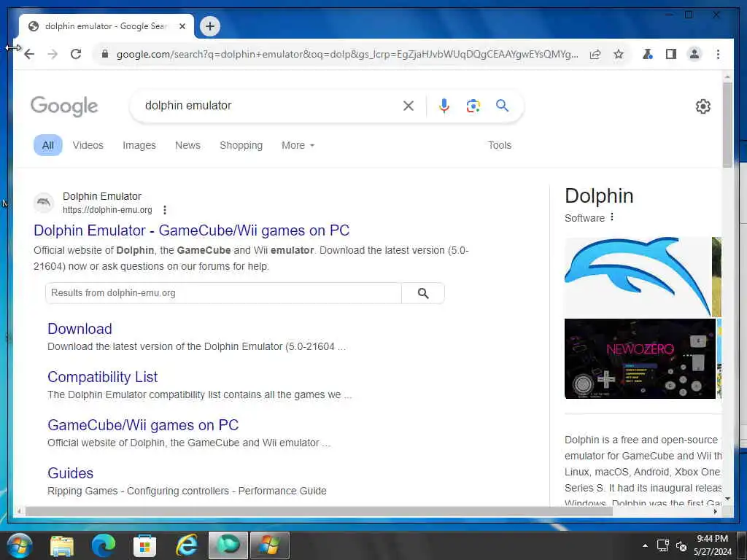Submit search with blue magnifier icon

[x=502, y=105]
